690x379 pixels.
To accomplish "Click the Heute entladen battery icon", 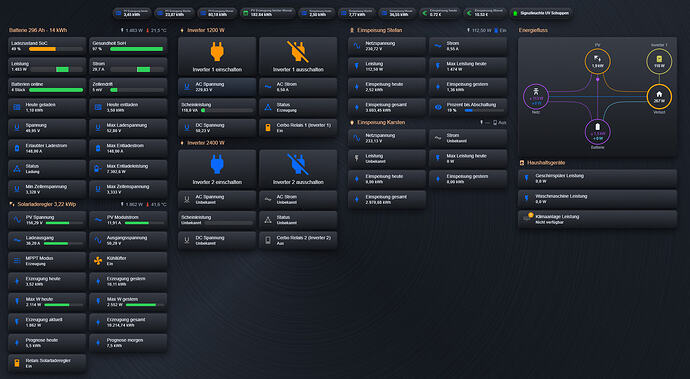I will point(98,107).
